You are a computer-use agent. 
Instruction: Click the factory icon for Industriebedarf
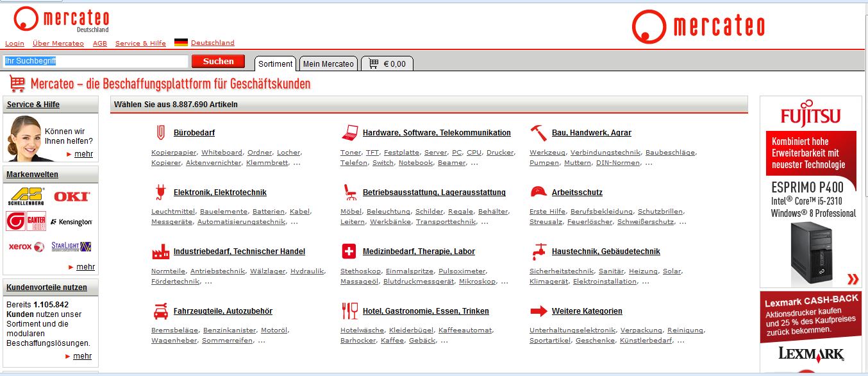pyautogui.click(x=160, y=251)
